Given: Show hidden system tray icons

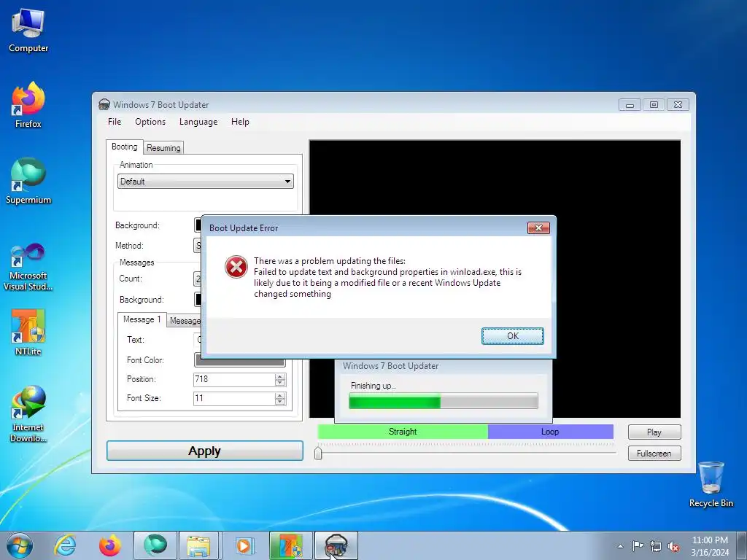Looking at the screenshot, I should (620, 546).
